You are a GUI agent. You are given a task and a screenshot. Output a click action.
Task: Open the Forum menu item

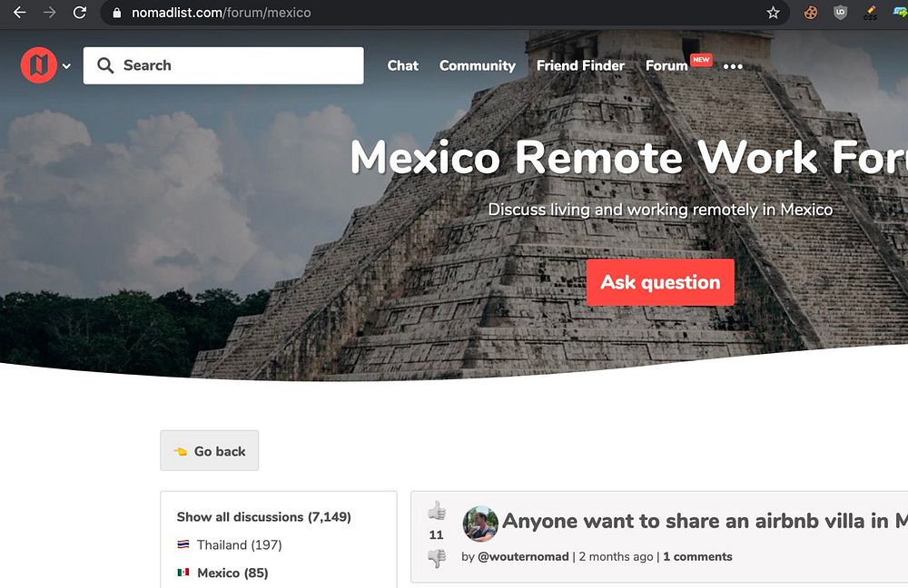pyautogui.click(x=666, y=65)
